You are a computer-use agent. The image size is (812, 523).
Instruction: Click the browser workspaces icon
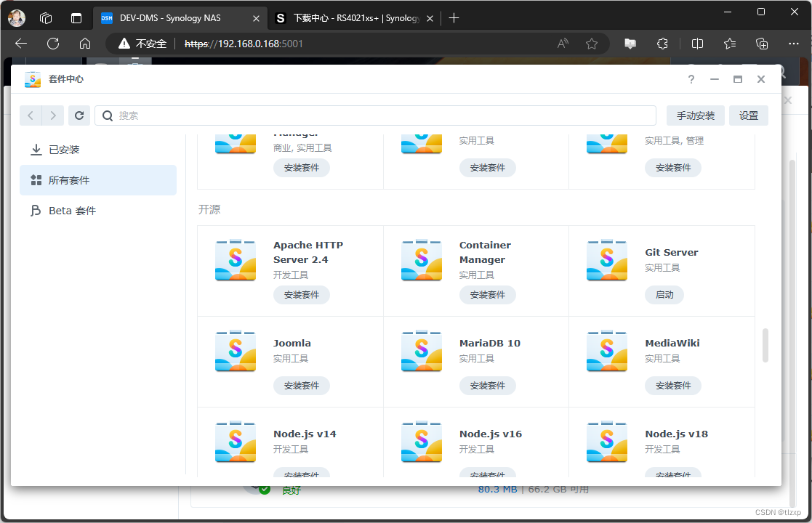(x=46, y=18)
